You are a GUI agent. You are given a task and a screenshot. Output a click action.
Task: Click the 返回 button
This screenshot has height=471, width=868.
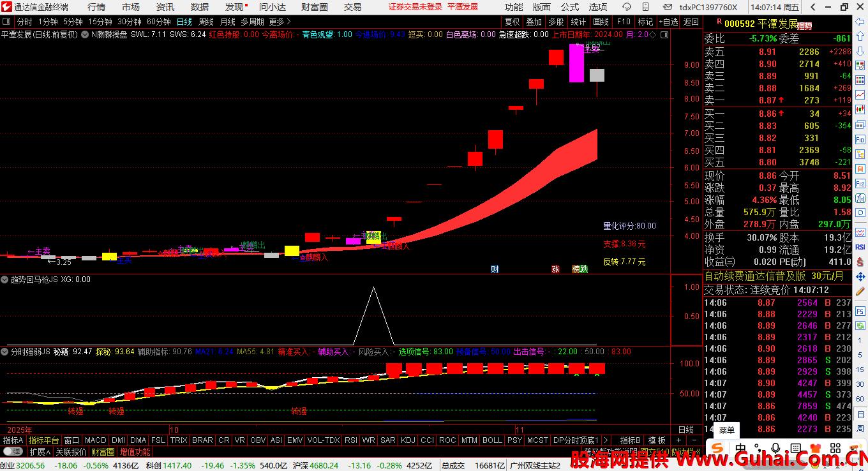(691, 22)
